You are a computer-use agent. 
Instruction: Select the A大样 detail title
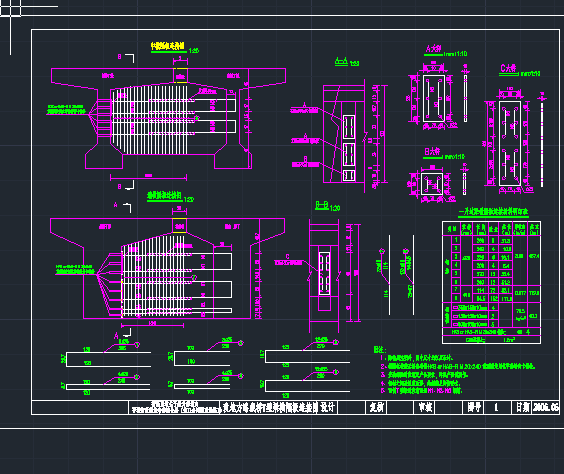(x=433, y=49)
